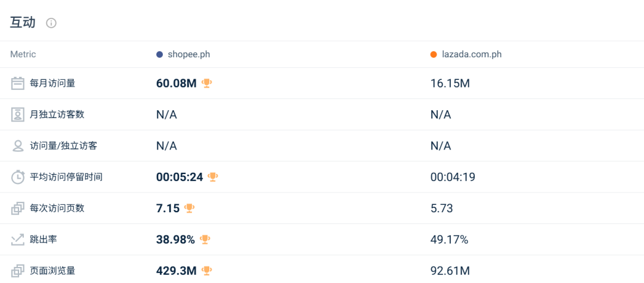This screenshot has height=283, width=644.
Task: Open the lazada.com.ph column header link
Action: click(472, 55)
